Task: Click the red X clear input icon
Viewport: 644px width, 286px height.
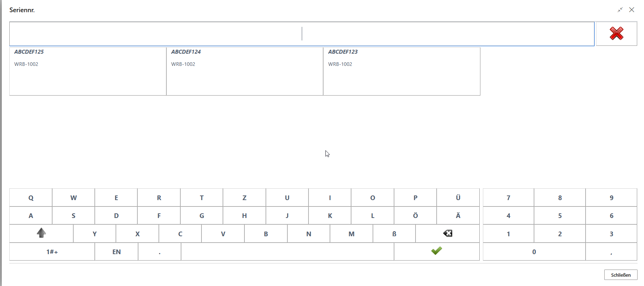Action: [616, 34]
